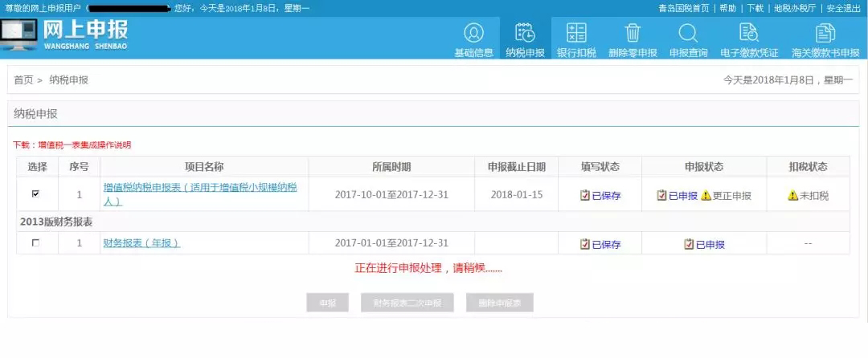The image size is (868, 358).
Task: Select the 纳税申报 calendar icon
Action: tap(525, 33)
